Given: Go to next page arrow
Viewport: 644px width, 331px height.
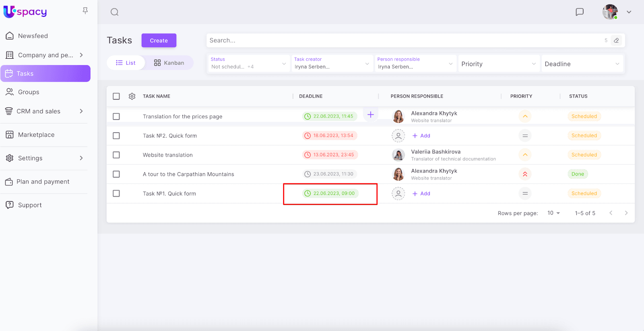Looking at the screenshot, I should pyautogui.click(x=626, y=213).
